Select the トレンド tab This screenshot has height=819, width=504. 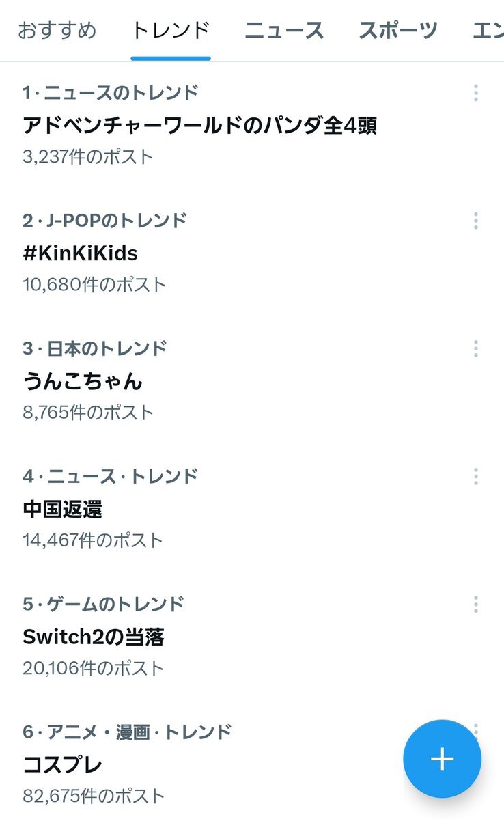click(x=171, y=31)
